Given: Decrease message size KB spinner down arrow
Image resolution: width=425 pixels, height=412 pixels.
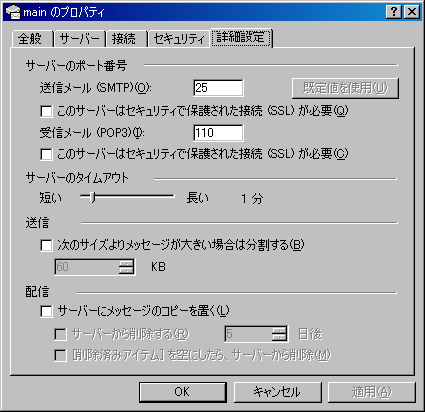Looking at the screenshot, I should (126, 271).
